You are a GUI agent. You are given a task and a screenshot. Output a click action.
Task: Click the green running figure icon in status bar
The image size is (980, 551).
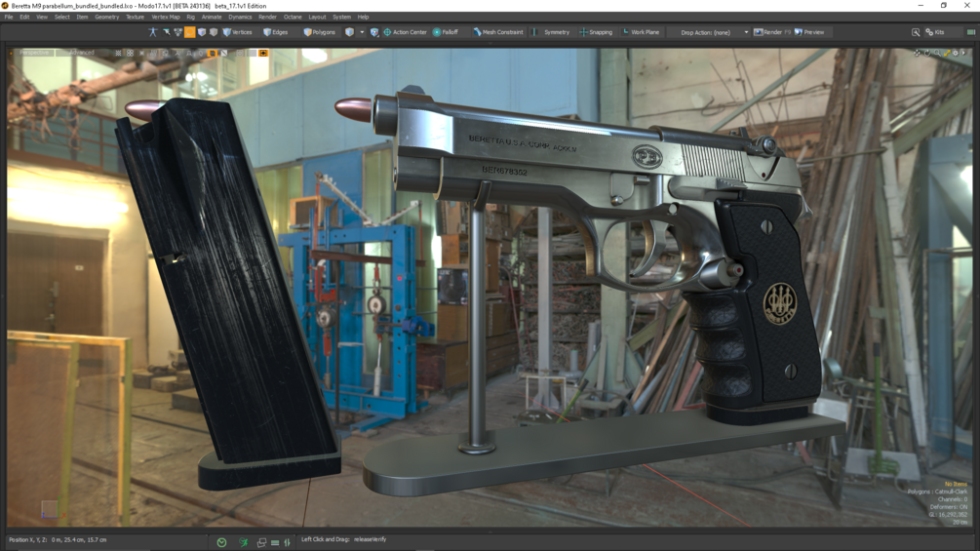(x=243, y=542)
